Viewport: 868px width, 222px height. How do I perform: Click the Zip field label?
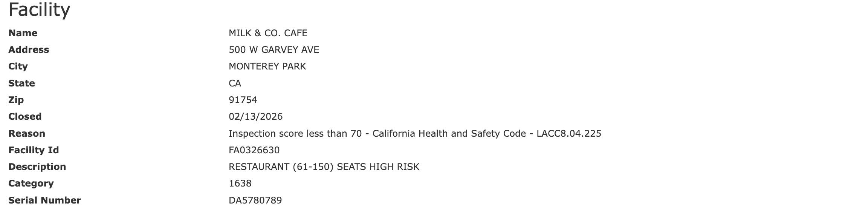coord(16,100)
